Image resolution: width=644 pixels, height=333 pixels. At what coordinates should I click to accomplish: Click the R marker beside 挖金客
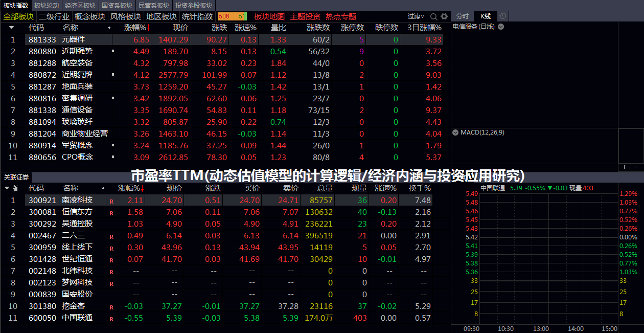click(x=111, y=307)
